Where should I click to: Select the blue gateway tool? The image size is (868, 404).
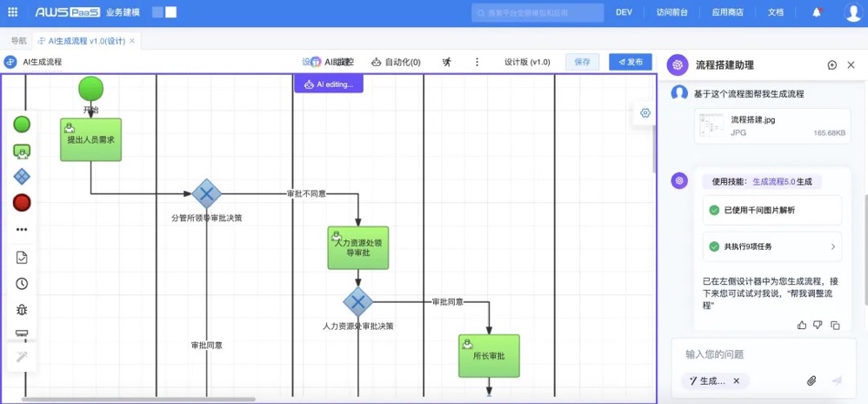point(22,177)
